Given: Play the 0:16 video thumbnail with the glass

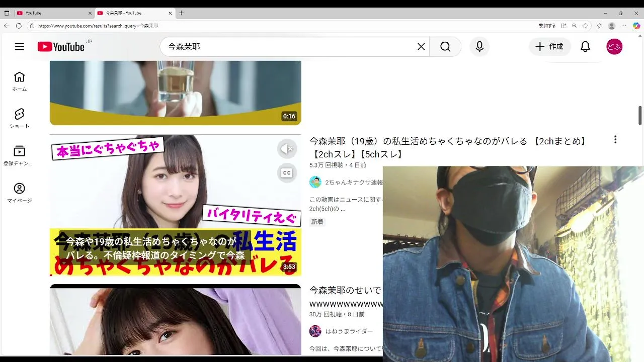Looking at the screenshot, I should click(x=176, y=93).
